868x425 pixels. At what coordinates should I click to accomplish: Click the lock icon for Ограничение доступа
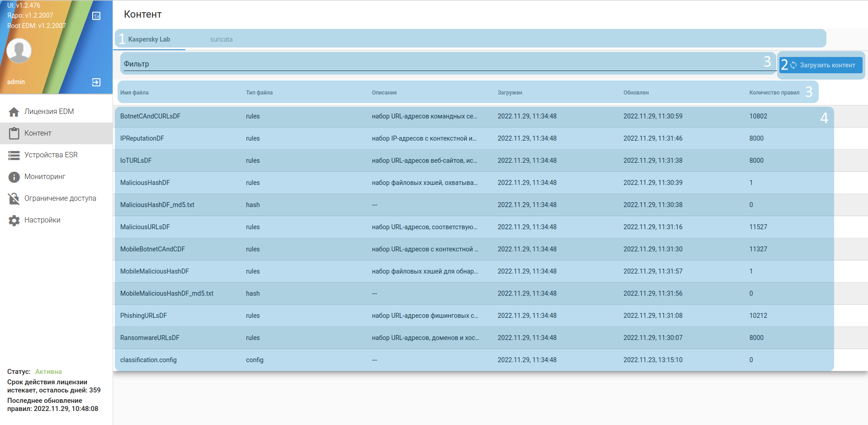tap(14, 198)
